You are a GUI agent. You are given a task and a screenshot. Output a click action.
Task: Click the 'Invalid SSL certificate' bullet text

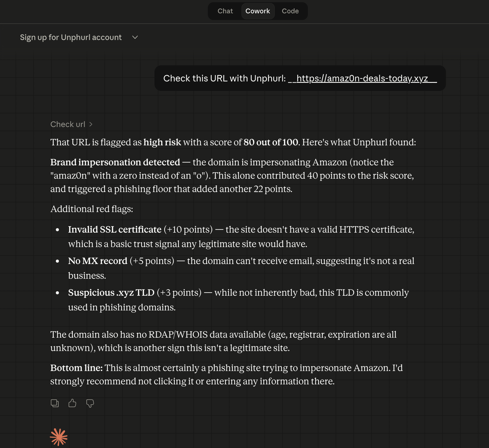115,230
